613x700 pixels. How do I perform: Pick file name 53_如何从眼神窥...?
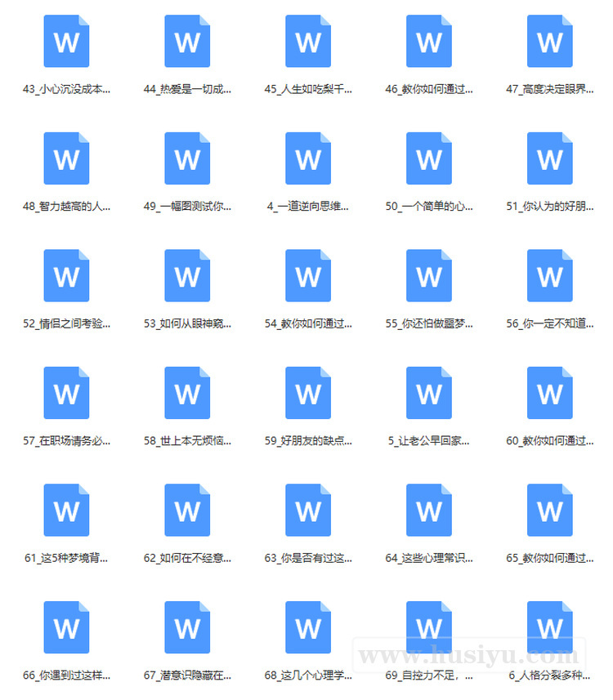(x=187, y=323)
